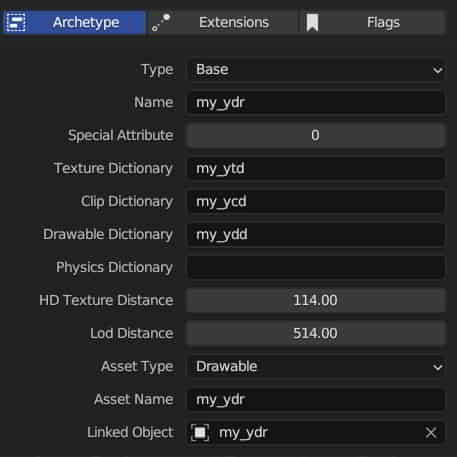Click the Lod Distance value 514.00

point(316,333)
